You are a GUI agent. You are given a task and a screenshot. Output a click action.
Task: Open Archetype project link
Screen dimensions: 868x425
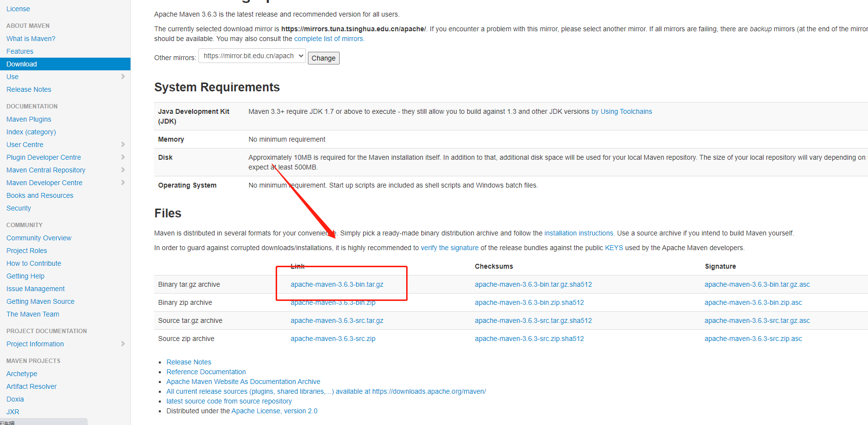click(x=22, y=374)
